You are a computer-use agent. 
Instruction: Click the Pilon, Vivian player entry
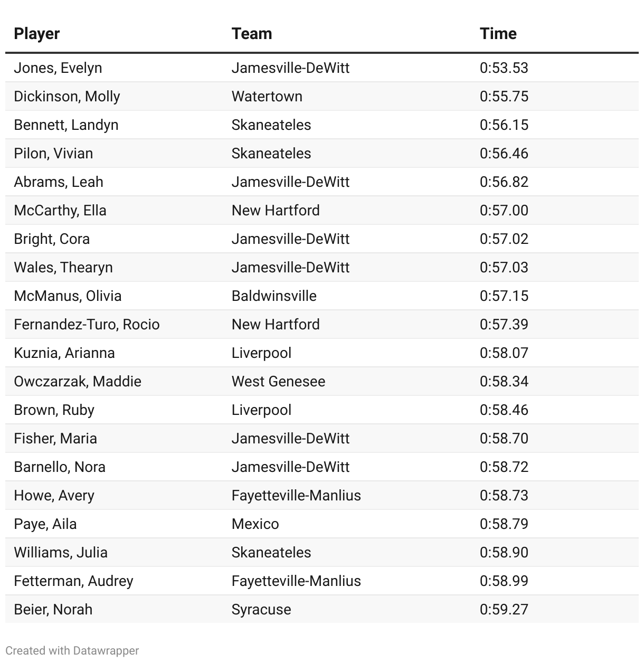[53, 154]
